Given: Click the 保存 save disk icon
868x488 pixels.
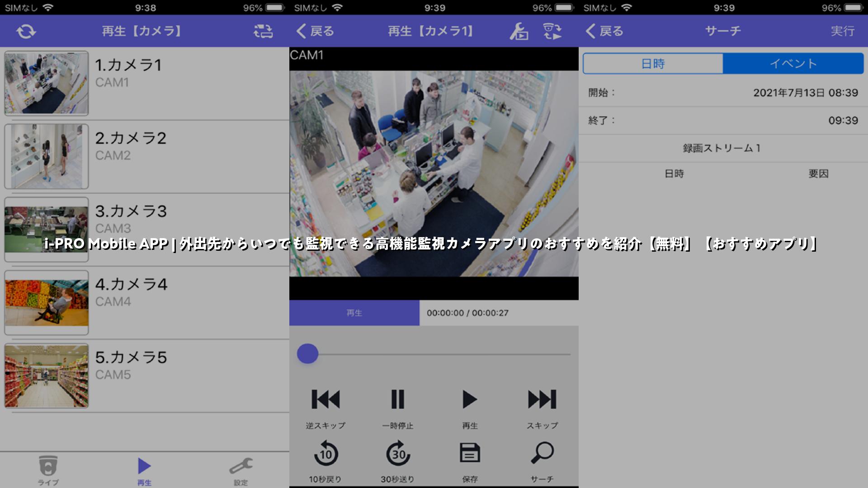Looking at the screenshot, I should [470, 453].
